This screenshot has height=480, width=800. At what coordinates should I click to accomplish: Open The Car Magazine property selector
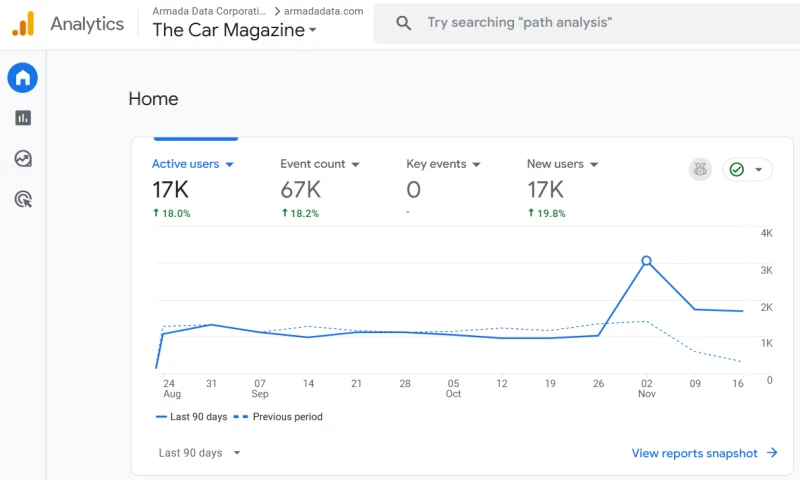pyautogui.click(x=234, y=30)
